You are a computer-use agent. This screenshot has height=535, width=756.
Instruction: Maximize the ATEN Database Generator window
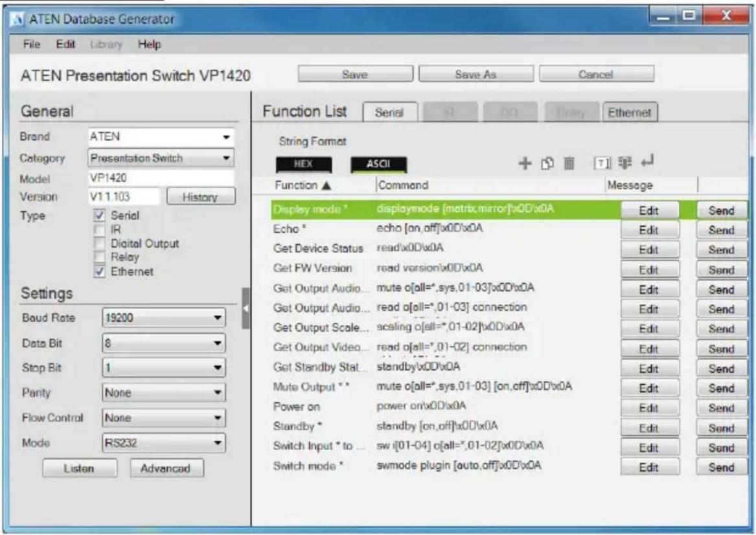[x=689, y=16]
